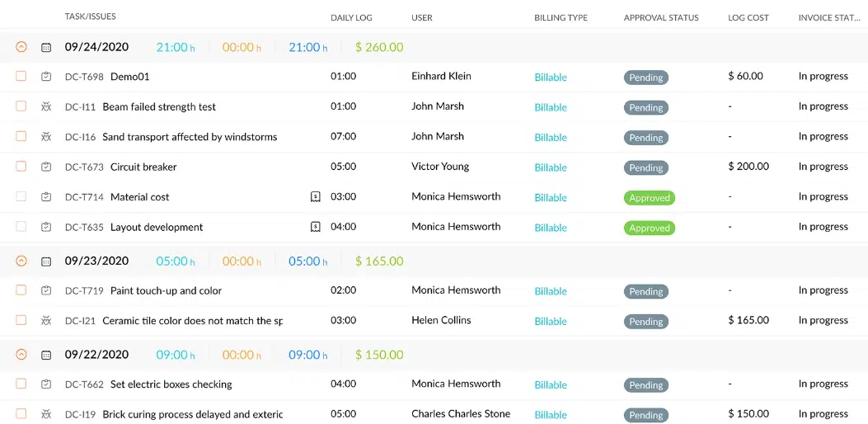This screenshot has width=868, height=424.
Task: Click the calendar icon beside 09/24/2020
Action: pos(46,48)
